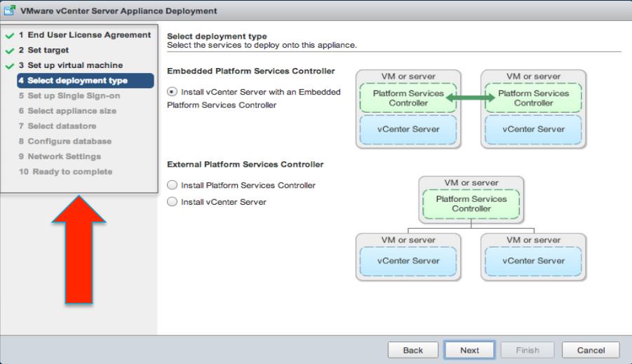
Task: Go to step 3 Set up virtual machine
Action: (x=71, y=65)
